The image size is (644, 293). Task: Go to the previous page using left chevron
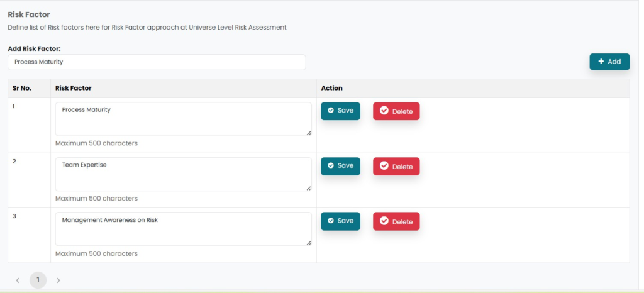point(18,280)
